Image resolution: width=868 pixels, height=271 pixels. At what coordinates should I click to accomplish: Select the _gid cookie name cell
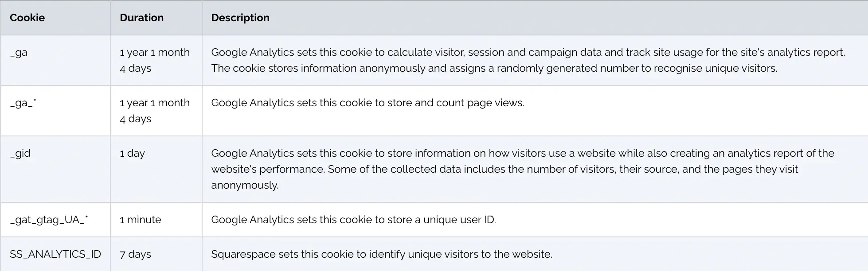click(20, 153)
